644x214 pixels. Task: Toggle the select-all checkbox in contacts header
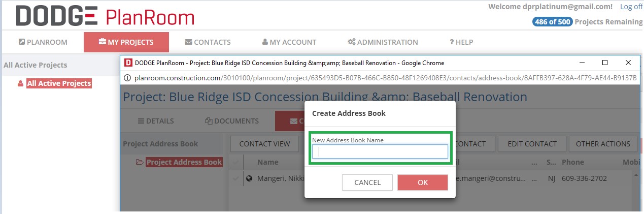[x=235, y=162]
